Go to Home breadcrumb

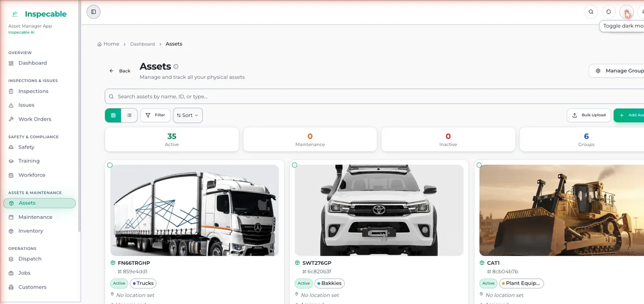tap(108, 44)
